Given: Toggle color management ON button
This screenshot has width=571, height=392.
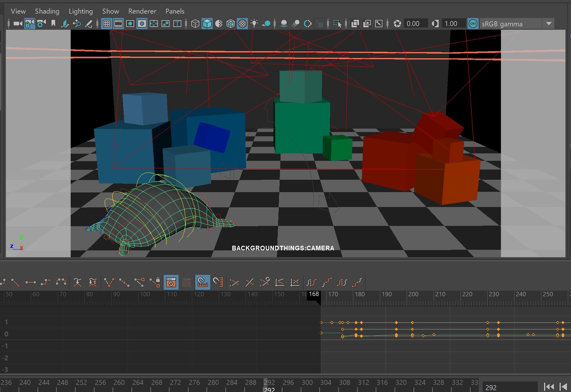Looking at the screenshot, I should click(473, 24).
